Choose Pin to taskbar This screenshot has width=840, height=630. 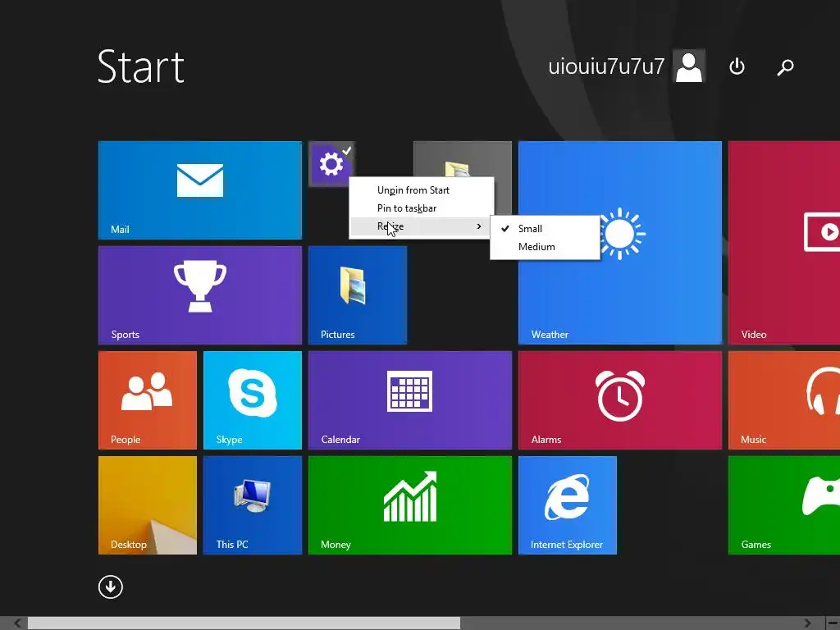pos(421,208)
